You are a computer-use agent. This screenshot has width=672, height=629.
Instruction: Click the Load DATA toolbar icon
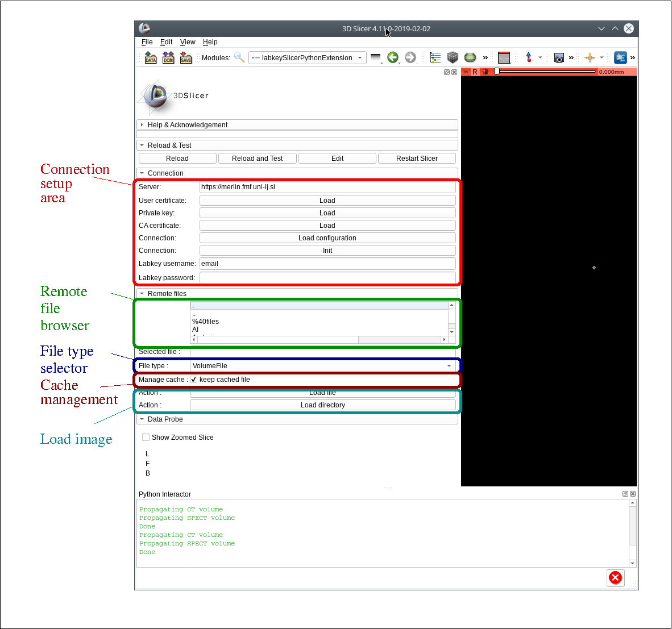[151, 57]
